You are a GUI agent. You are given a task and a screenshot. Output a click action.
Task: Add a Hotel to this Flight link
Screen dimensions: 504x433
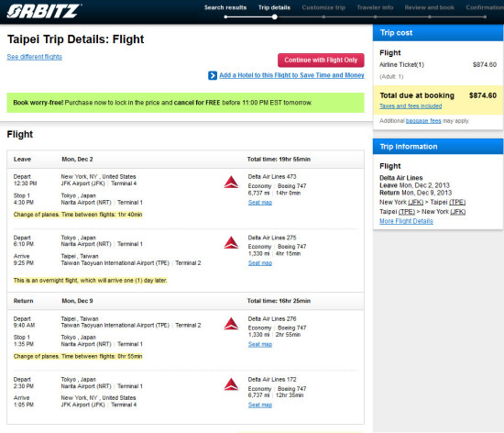(291, 75)
